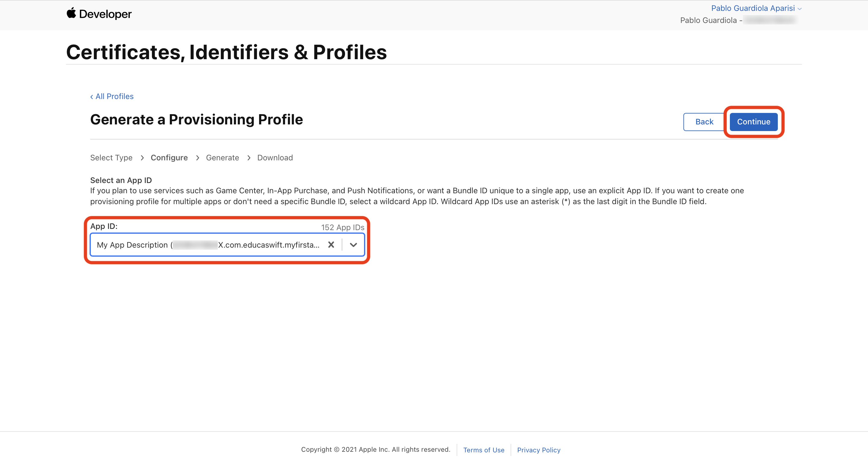
Task: Click the chevron next to the account name
Action: coord(800,9)
